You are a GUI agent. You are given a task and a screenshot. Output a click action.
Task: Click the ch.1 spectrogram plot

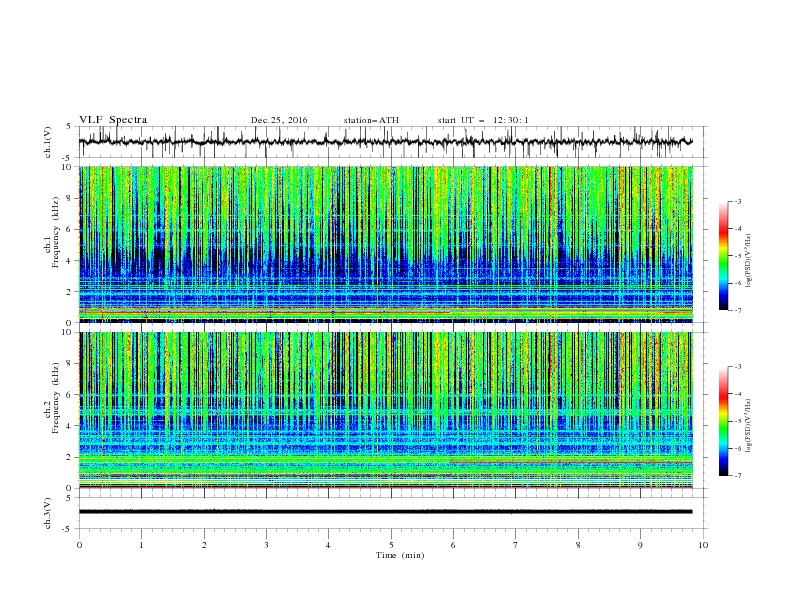coord(385,244)
